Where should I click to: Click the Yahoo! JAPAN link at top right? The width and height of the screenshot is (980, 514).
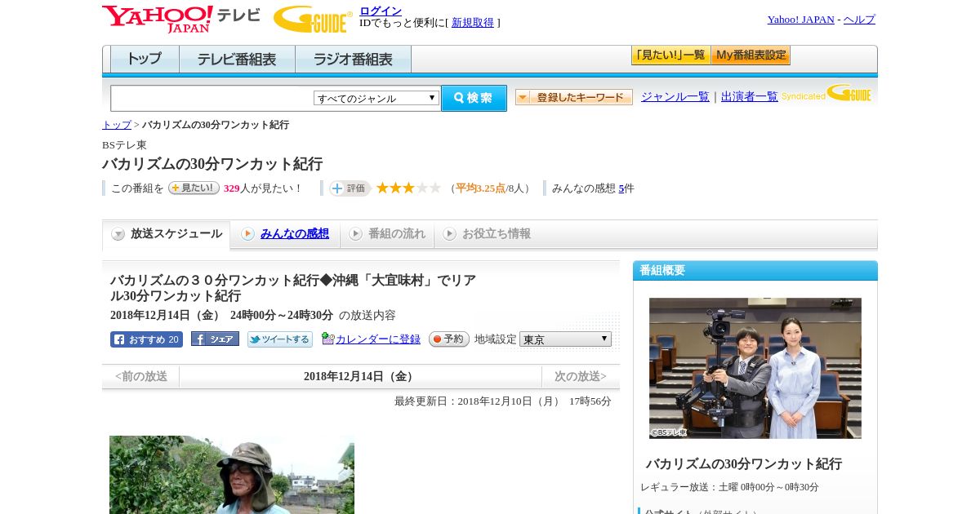(800, 20)
